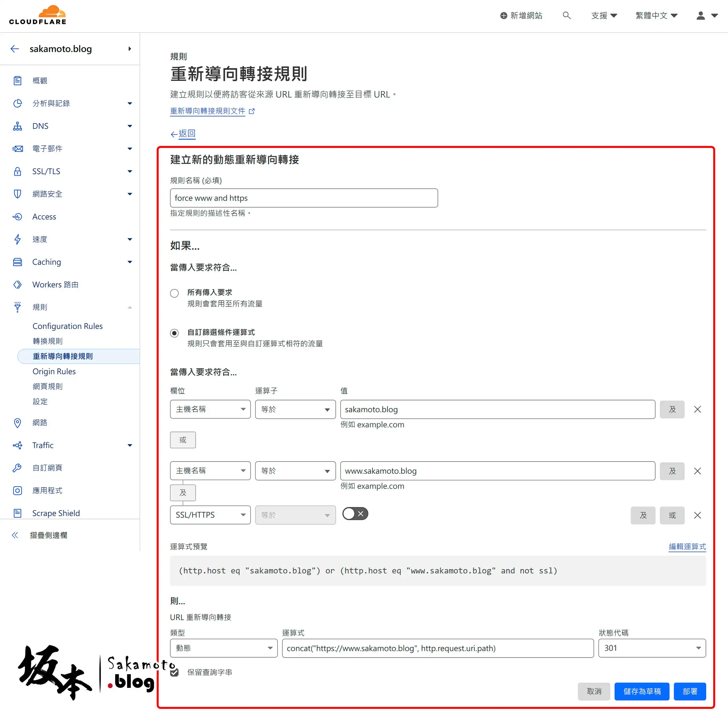Expand the 繁體中文 language dropdown
The width and height of the screenshot is (728, 716).
tap(656, 15)
